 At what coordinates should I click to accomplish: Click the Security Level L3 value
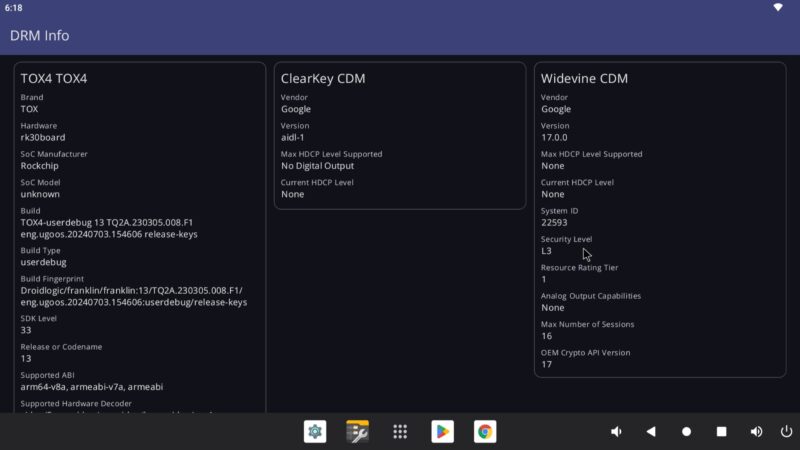tap(546, 251)
